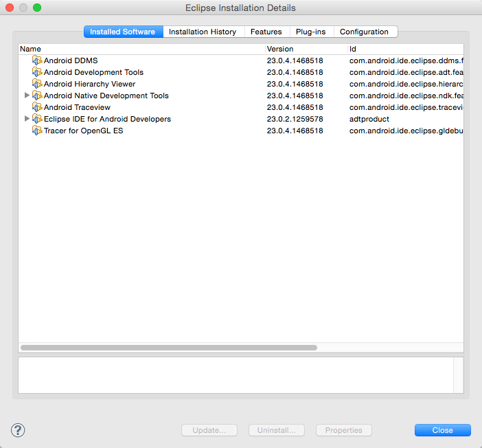This screenshot has height=448, width=482.
Task: Click the Eclipse IDE for Android Developers icon
Action: (37, 119)
